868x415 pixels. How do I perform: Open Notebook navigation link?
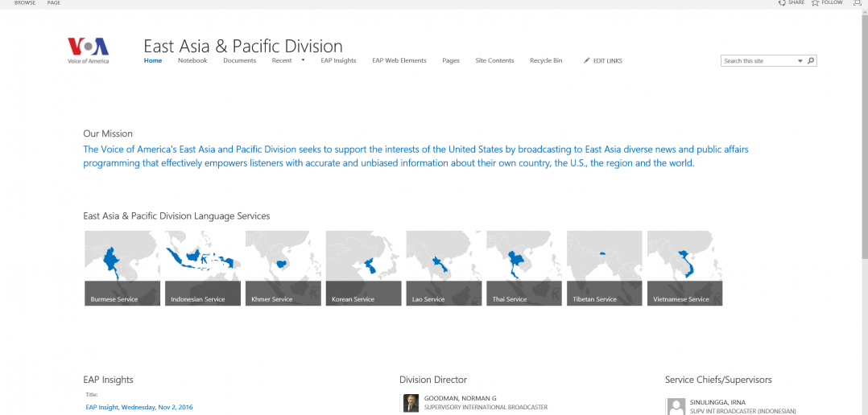192,61
